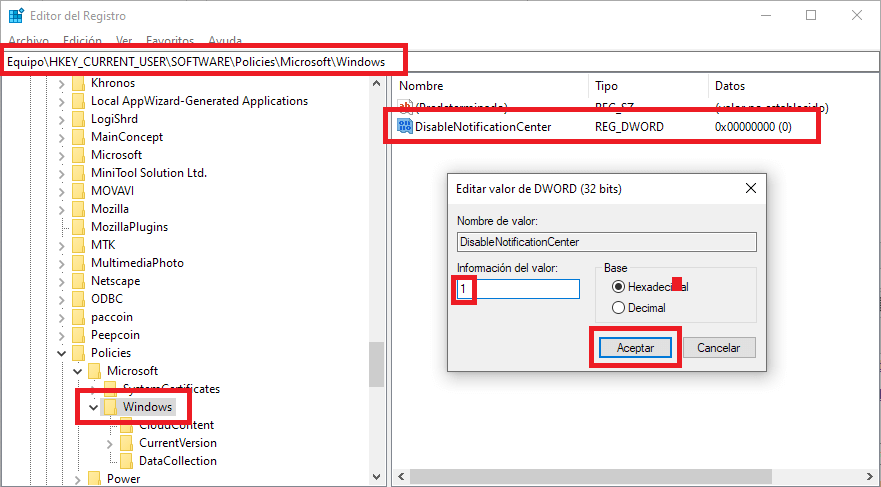Click the MOVAVI folder icon
Image resolution: width=881 pixels, height=487 pixels.
pos(79,191)
